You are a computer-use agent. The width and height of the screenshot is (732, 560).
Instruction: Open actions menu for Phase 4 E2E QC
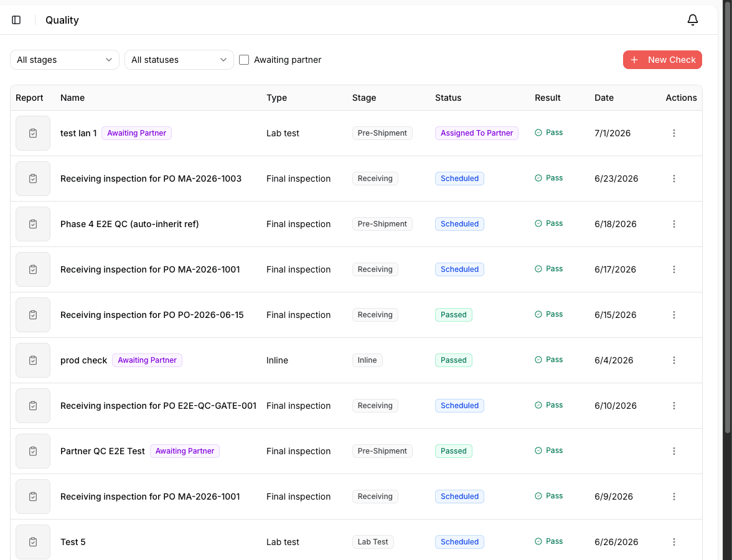coord(673,224)
